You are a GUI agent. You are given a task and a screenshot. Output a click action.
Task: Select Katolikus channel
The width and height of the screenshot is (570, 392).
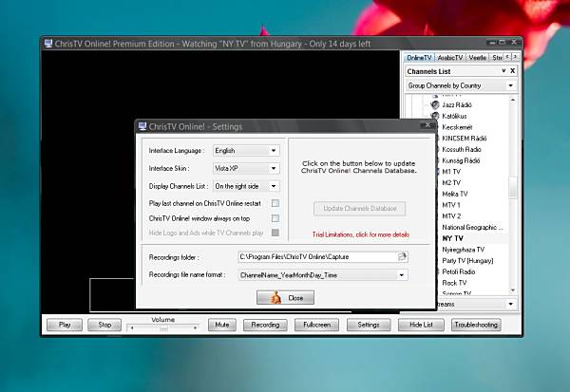(454, 116)
